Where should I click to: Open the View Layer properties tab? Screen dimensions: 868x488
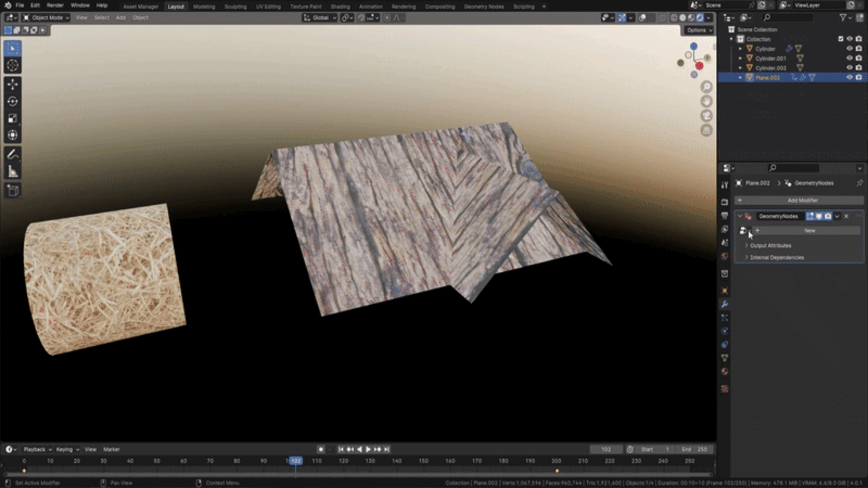click(724, 229)
